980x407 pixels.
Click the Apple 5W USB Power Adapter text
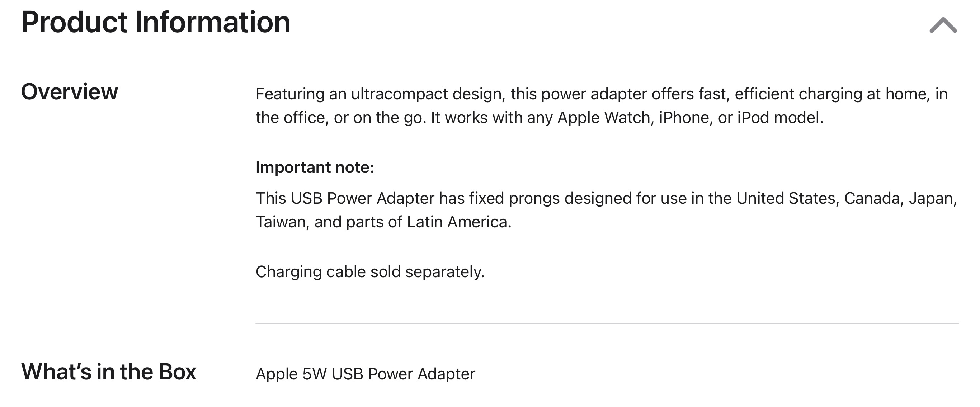click(365, 374)
